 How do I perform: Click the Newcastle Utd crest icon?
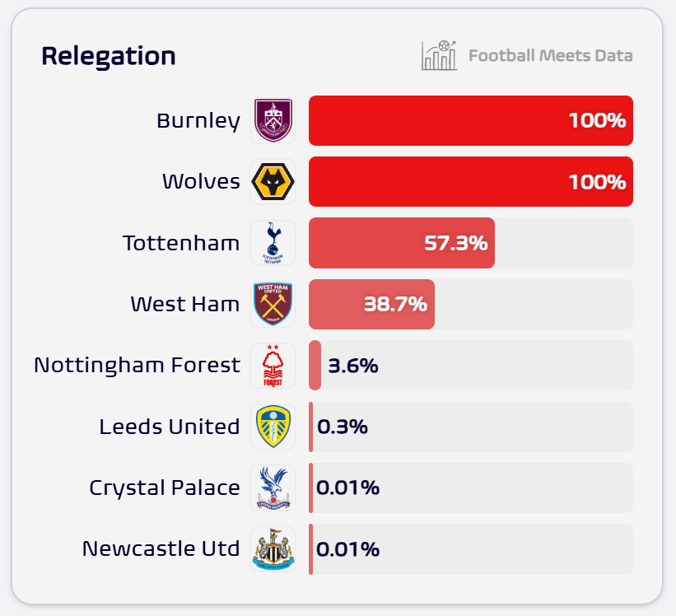coord(273,548)
